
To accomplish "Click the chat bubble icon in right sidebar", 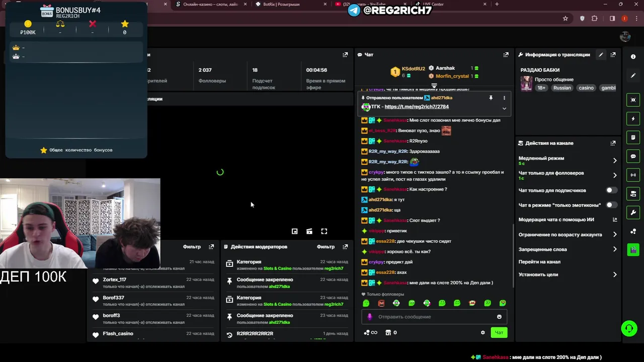I will [x=633, y=156].
